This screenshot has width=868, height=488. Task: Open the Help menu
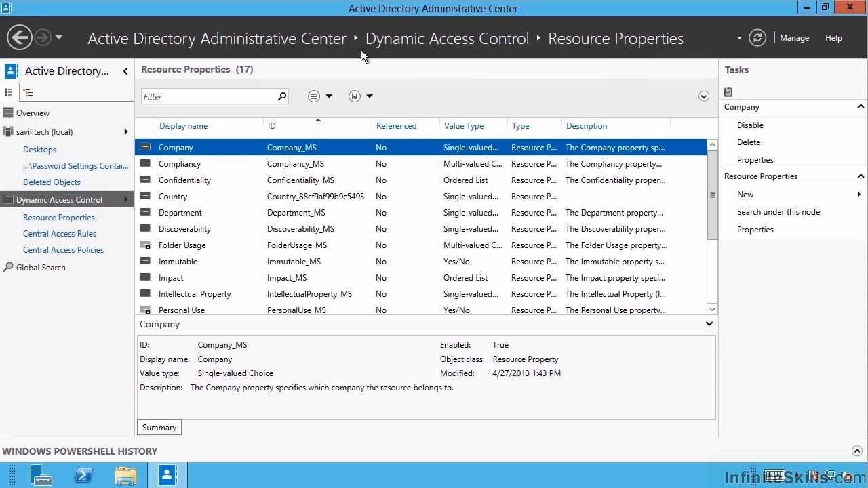[x=833, y=38]
